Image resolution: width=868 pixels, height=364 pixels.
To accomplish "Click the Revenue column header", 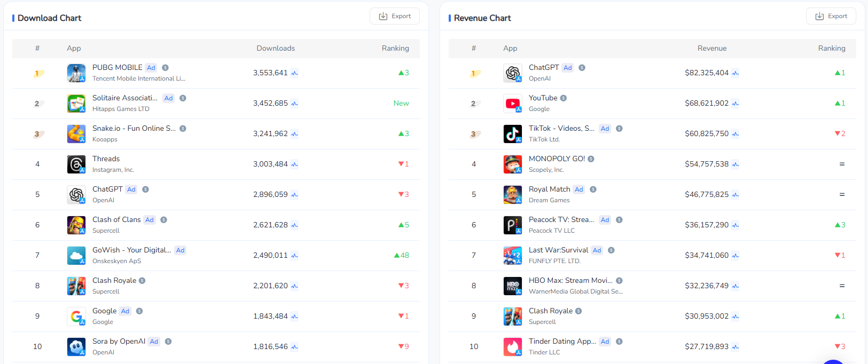I will tap(711, 48).
